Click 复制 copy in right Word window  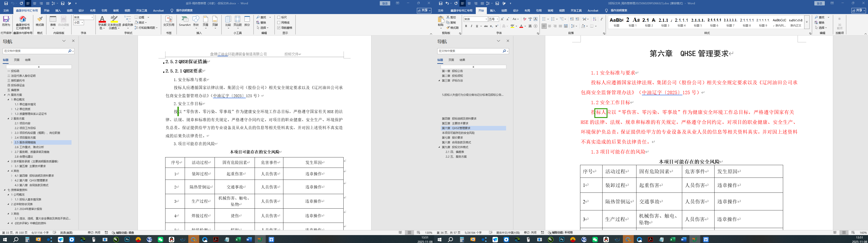click(451, 23)
